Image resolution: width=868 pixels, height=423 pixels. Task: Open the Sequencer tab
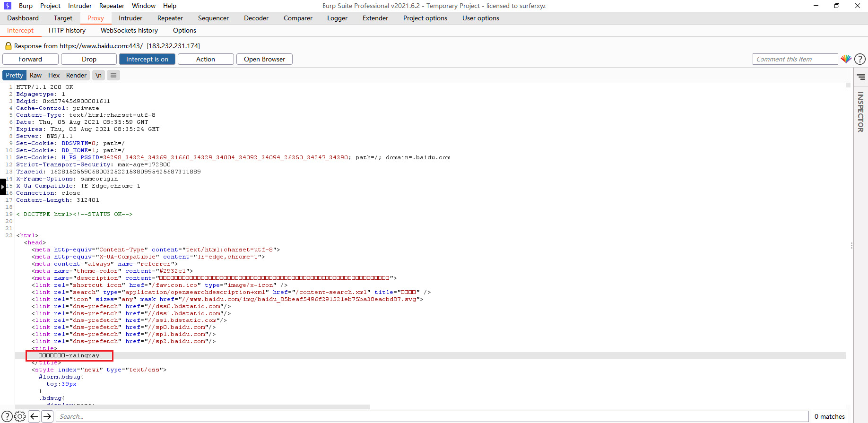(x=213, y=18)
